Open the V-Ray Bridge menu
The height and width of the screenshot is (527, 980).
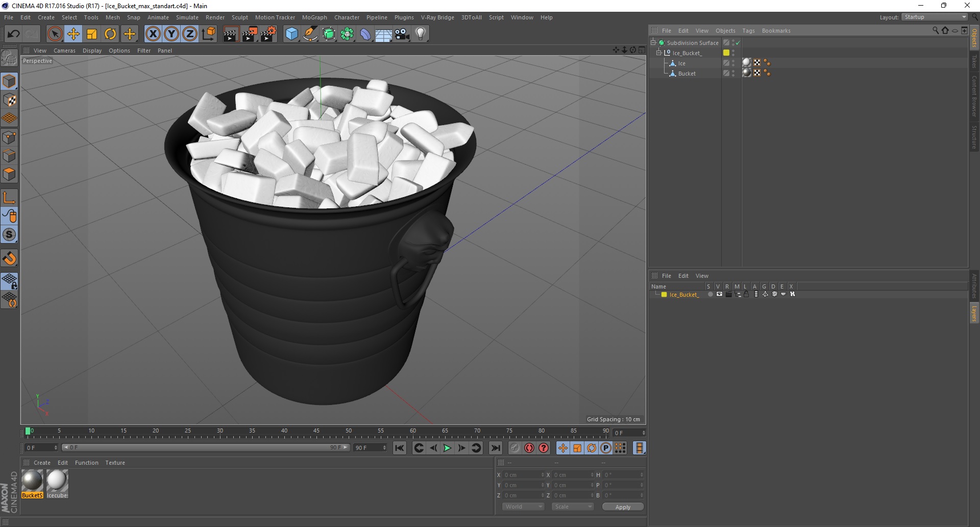pos(437,17)
